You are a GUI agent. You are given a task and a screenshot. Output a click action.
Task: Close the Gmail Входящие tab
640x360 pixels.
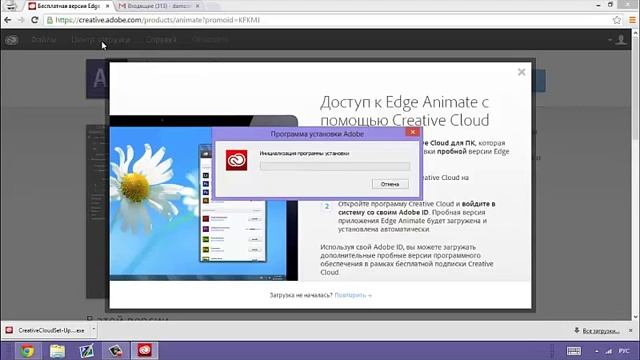(197, 6)
